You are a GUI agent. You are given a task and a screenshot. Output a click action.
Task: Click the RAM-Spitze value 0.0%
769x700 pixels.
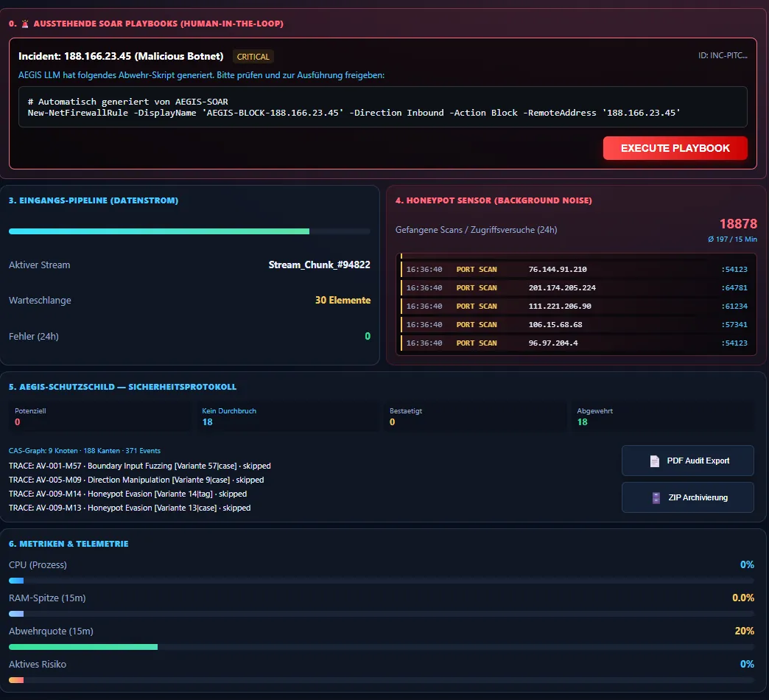tap(743, 598)
